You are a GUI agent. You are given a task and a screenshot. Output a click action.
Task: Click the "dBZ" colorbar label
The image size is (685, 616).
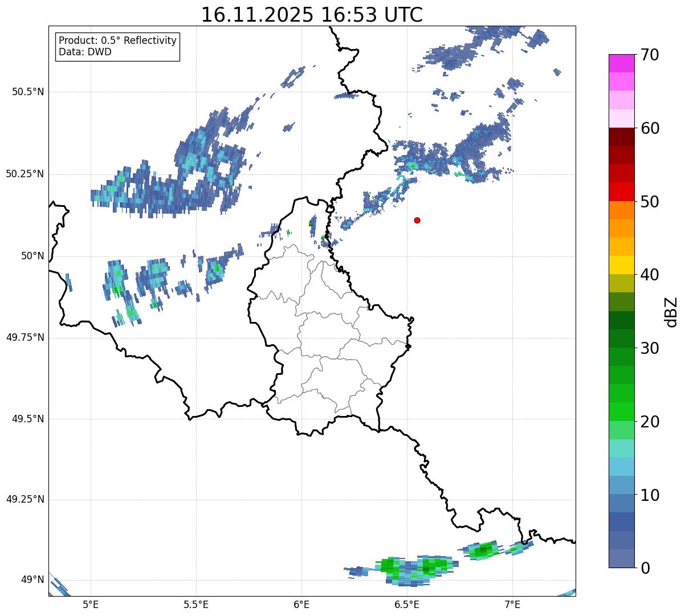pyautogui.click(x=671, y=311)
